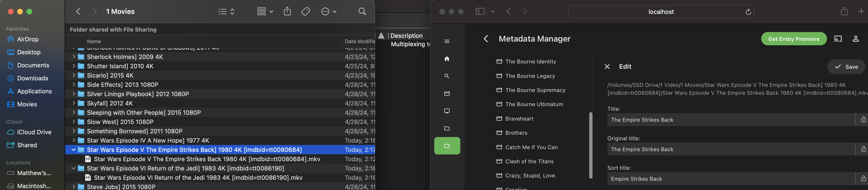Screen dimensions: 868x190
Task: Open Emby hamburger menu
Action: (447, 41)
